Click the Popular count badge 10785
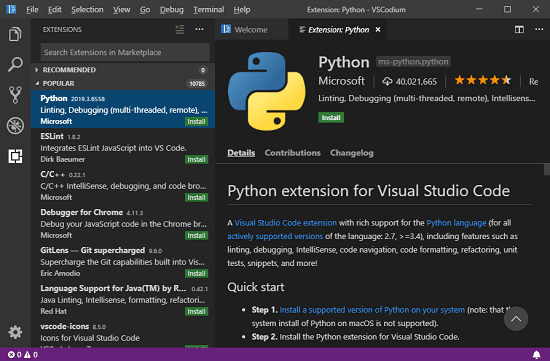The image size is (550, 361). click(197, 84)
